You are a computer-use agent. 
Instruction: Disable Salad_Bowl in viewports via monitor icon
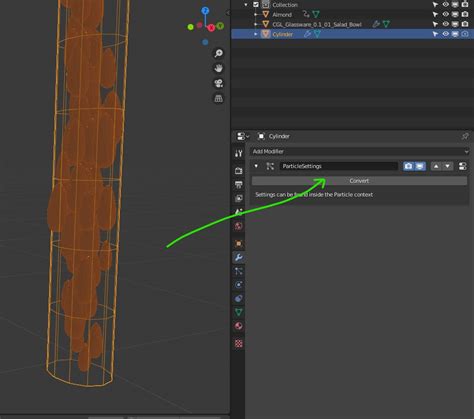pos(455,24)
